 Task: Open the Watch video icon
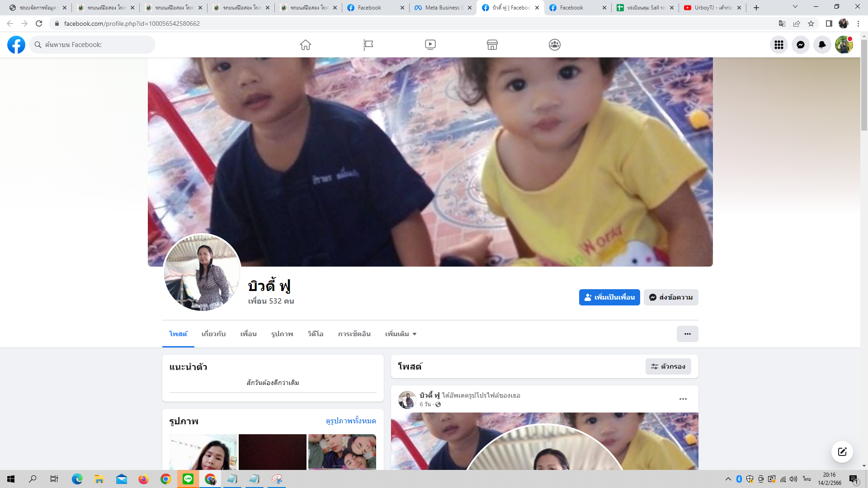(x=430, y=45)
